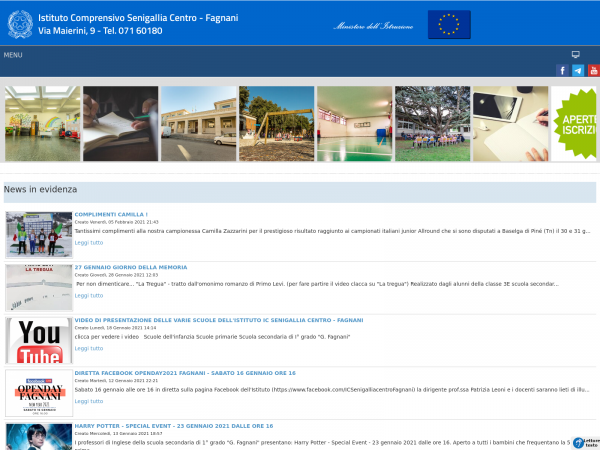
Task: Click the Ministero dell'Istruzione logo
Action: tap(373, 26)
